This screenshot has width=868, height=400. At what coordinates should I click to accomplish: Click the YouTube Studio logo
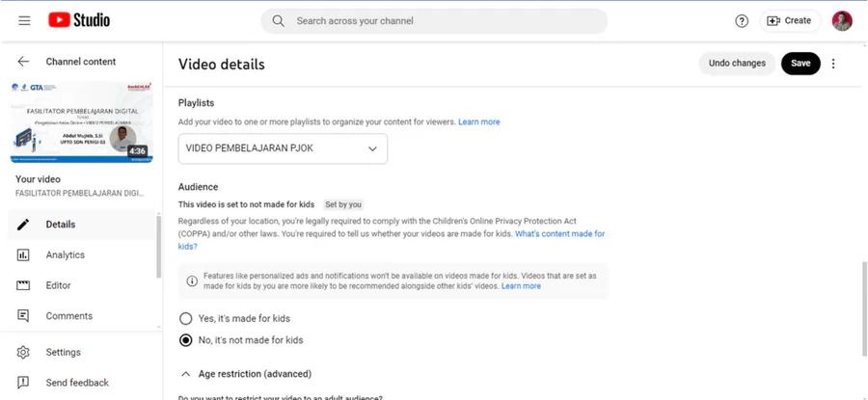pyautogui.click(x=79, y=20)
